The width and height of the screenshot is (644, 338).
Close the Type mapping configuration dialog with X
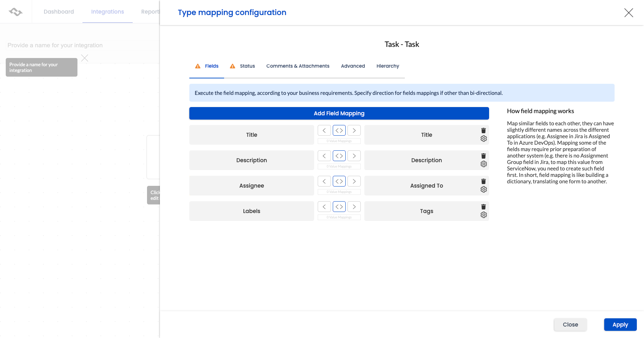point(629,13)
